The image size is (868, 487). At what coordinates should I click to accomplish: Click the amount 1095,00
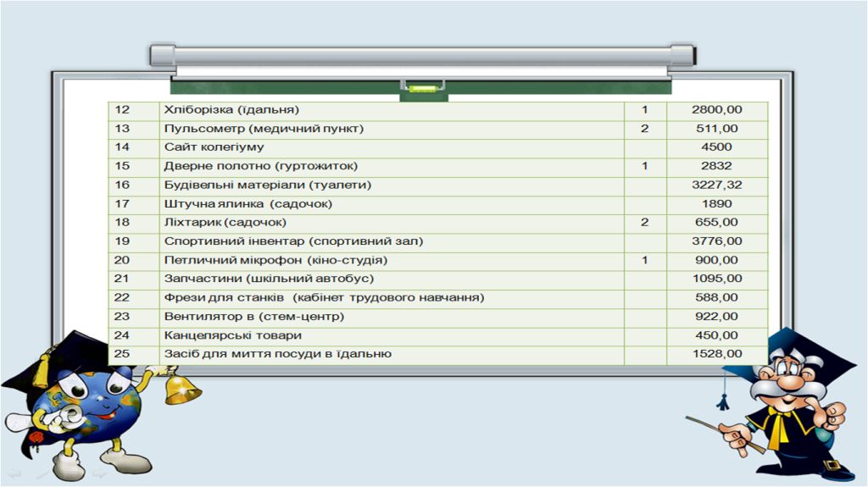(x=717, y=279)
